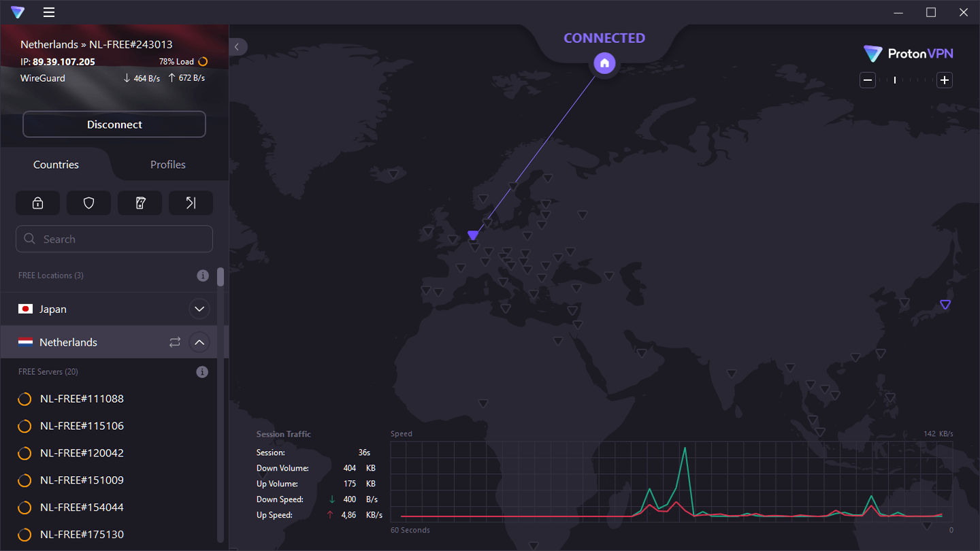Collapse the Netherlands server list

pos(199,342)
